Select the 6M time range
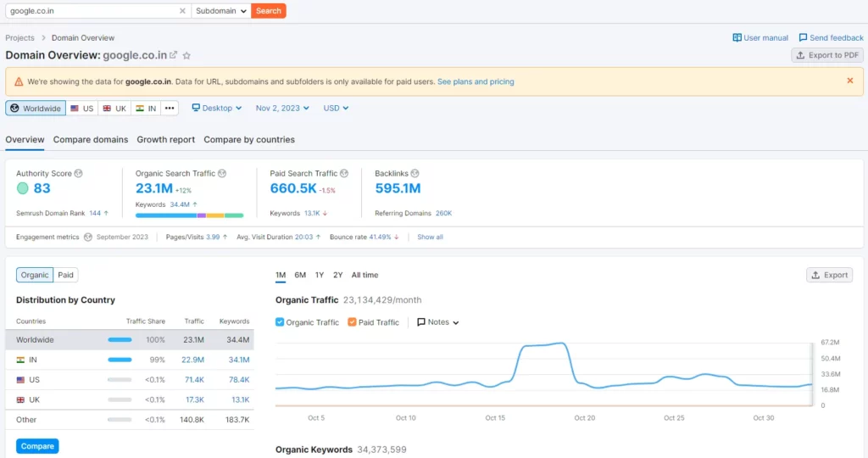 pyautogui.click(x=300, y=275)
